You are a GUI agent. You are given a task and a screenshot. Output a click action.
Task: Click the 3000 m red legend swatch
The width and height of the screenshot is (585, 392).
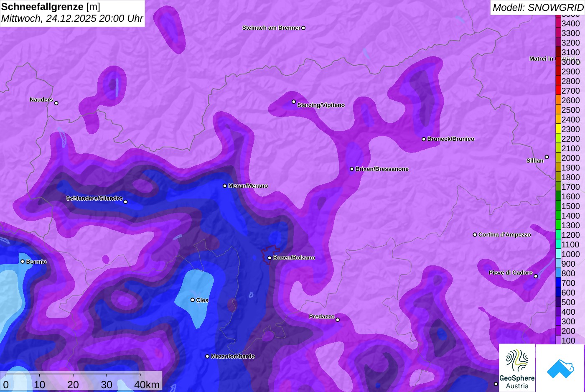click(558, 61)
